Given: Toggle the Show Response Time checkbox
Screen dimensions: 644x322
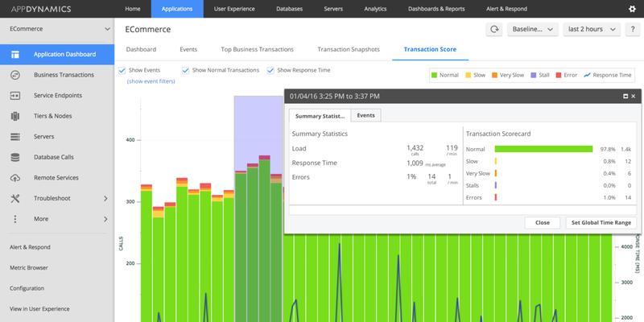Looking at the screenshot, I should tap(270, 70).
